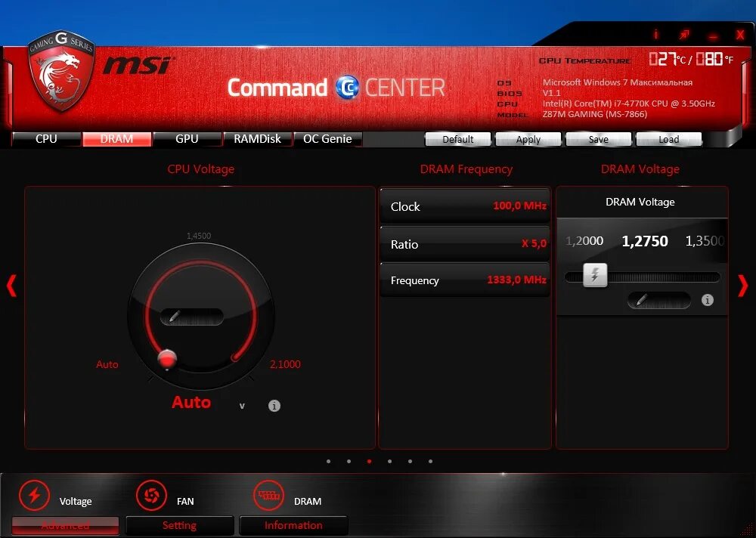Screen dimensions: 756x538
Task: Click the pencil edit field in CPU Voltage dial
Action: click(x=191, y=317)
